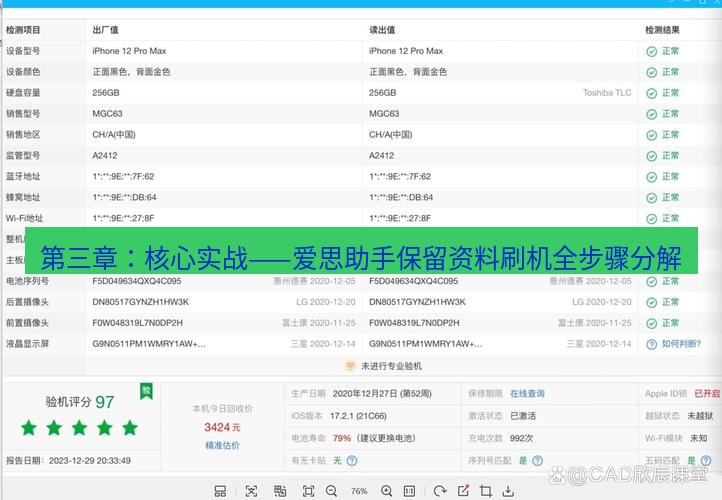This screenshot has height=500, width=722.
Task: Open the edit/annotate image icon
Action: [x=463, y=491]
